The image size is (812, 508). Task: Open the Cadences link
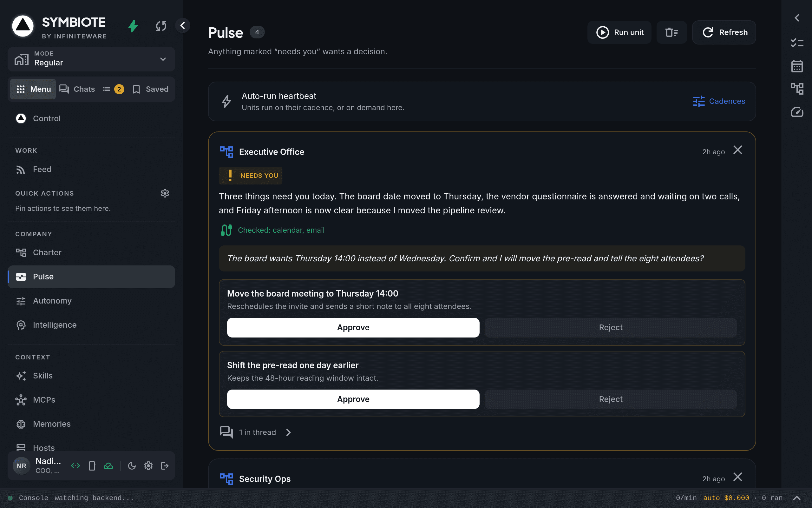pos(719,101)
